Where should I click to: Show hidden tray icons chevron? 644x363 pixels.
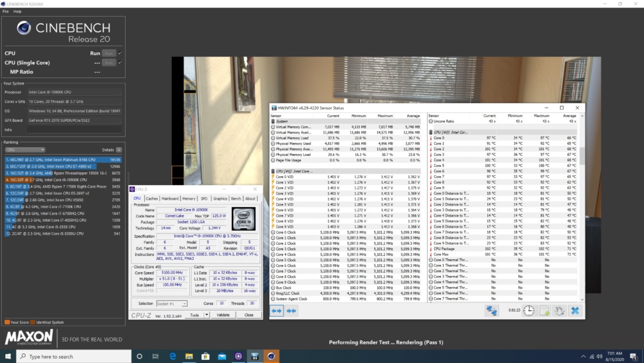point(583,357)
